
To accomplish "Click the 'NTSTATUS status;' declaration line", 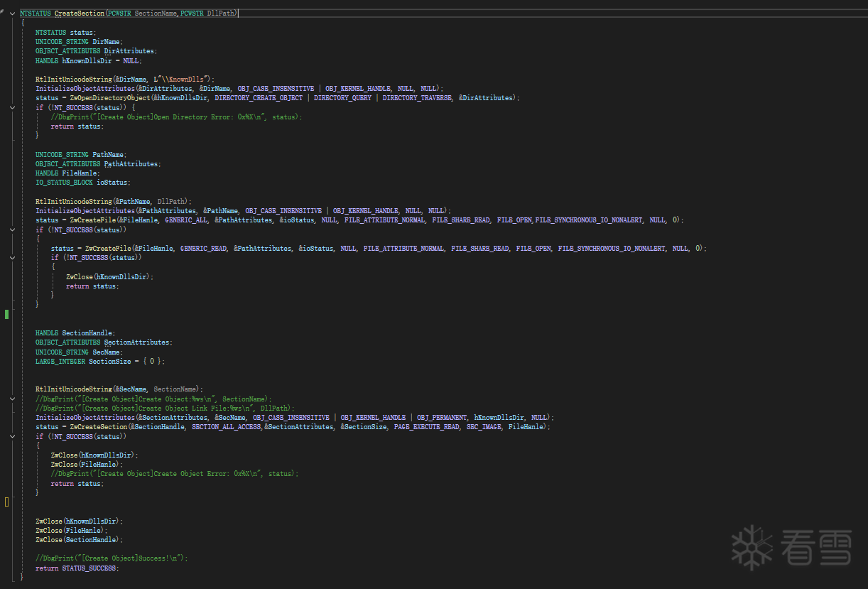I will click(x=65, y=32).
